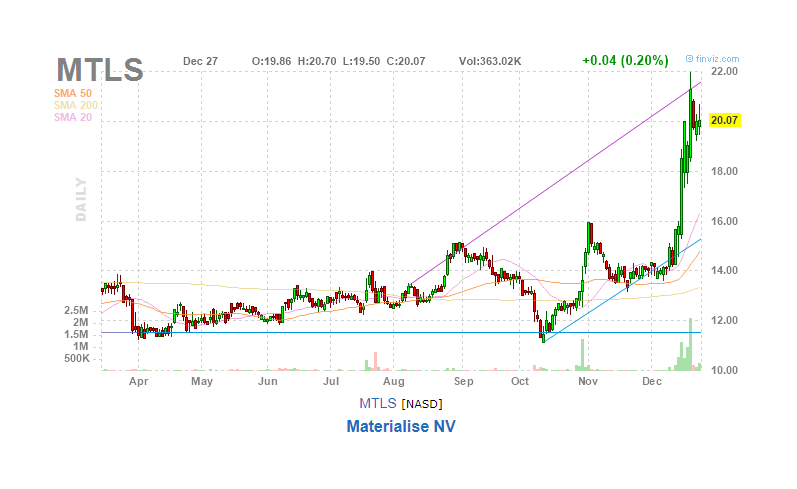The width and height of the screenshot is (797, 489).
Task: Click the Dec month axis label
Action: (x=652, y=381)
